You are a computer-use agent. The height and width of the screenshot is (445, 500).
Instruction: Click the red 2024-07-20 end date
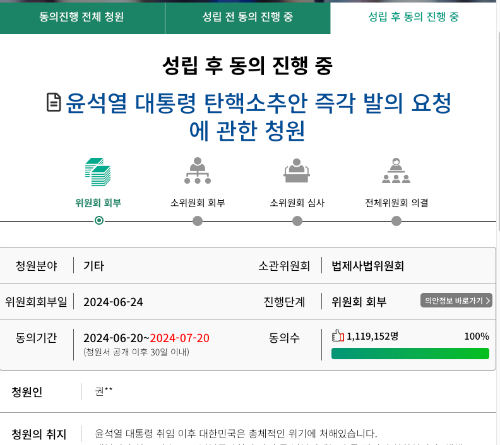(x=180, y=338)
